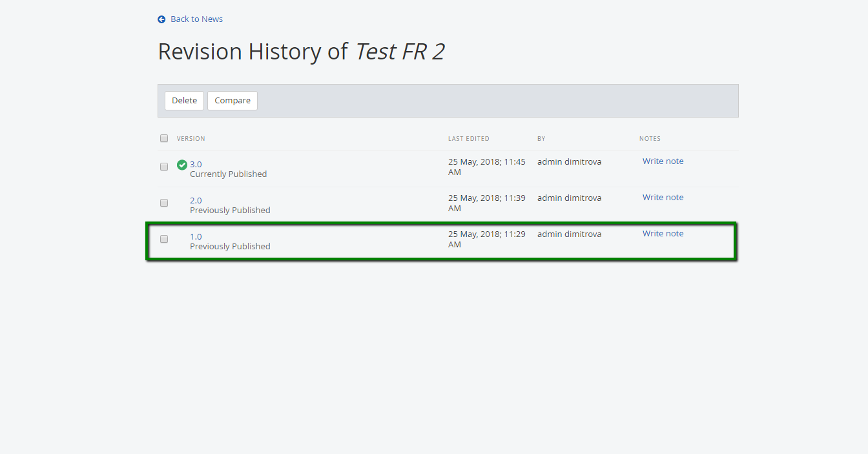
Task: Click the Version column header
Action: pyautogui.click(x=191, y=139)
